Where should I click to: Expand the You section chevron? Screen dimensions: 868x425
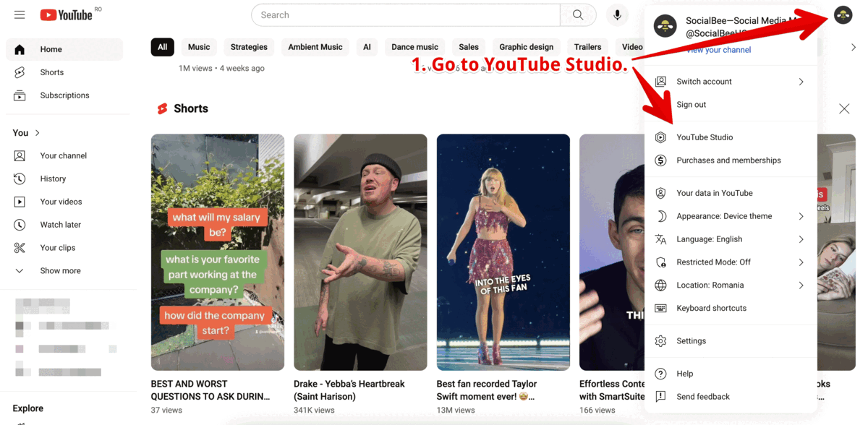click(38, 133)
